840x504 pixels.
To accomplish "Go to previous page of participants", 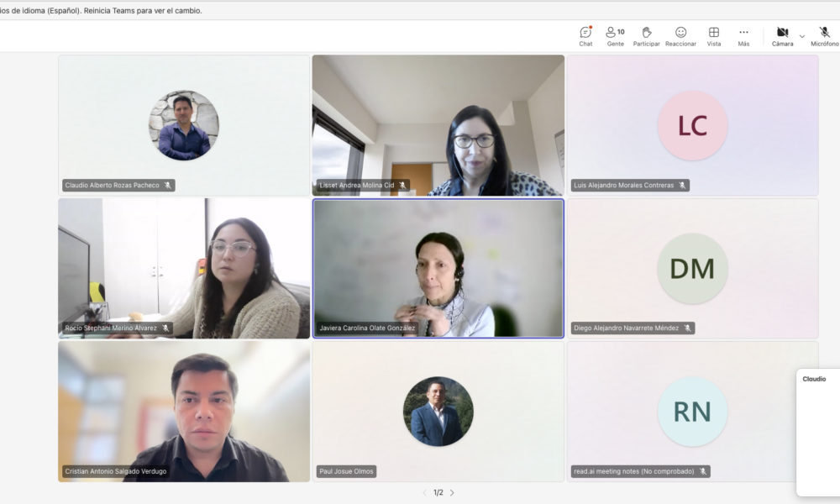I will pyautogui.click(x=424, y=493).
